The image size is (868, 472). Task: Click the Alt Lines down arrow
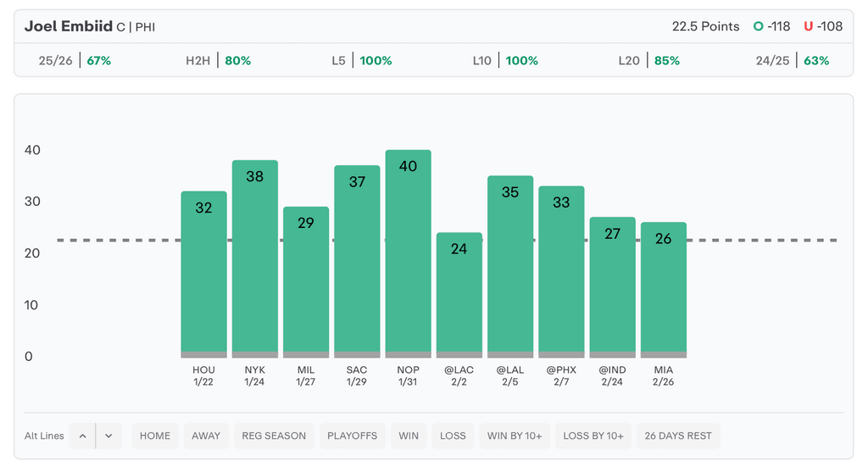[108, 436]
